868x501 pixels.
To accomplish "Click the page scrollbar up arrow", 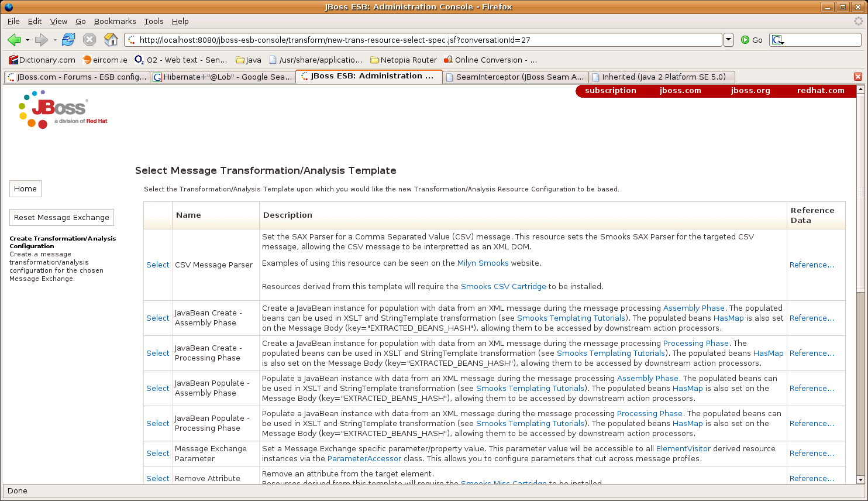I will 860,90.
